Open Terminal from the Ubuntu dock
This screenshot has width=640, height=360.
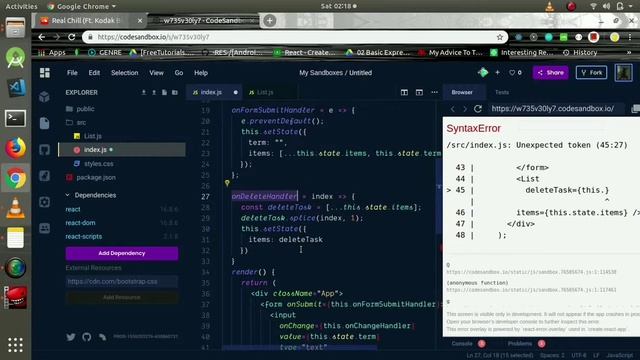16,118
